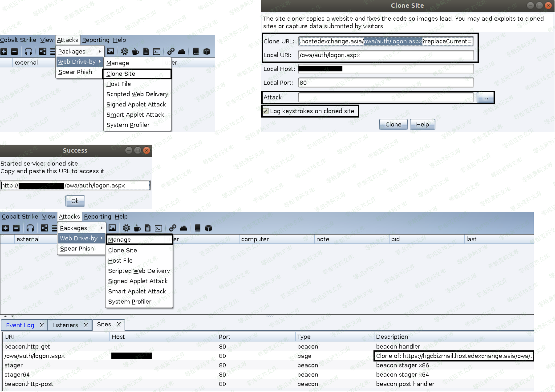
Task: Close the Listeners tab with its X
Action: pyautogui.click(x=86, y=325)
